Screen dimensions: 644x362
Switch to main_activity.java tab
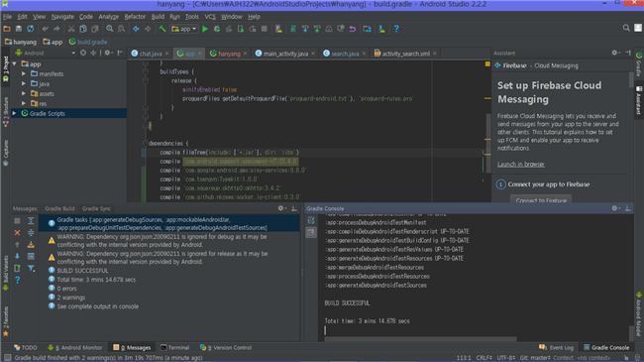(285, 54)
